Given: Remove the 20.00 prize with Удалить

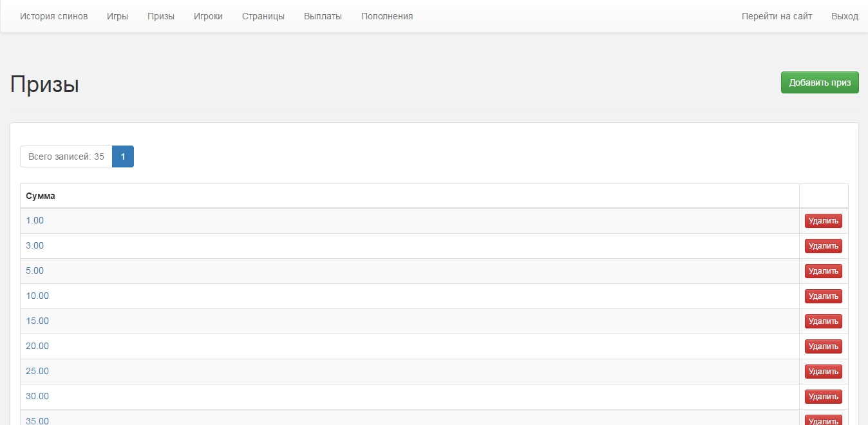Looking at the screenshot, I should 823,346.
